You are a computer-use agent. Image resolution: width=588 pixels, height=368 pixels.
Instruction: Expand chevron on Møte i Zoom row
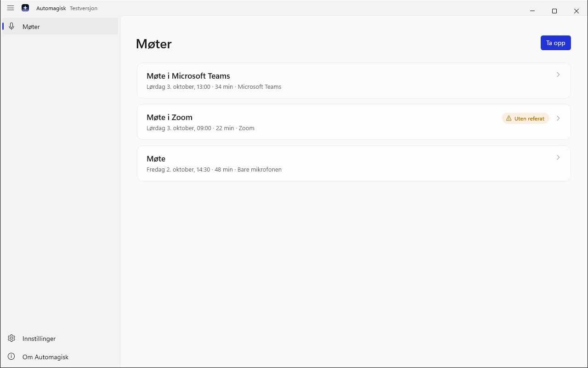click(558, 118)
